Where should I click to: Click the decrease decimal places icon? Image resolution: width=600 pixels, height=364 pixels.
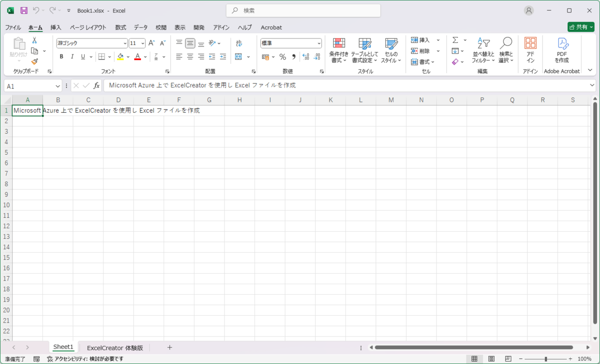pos(316,56)
